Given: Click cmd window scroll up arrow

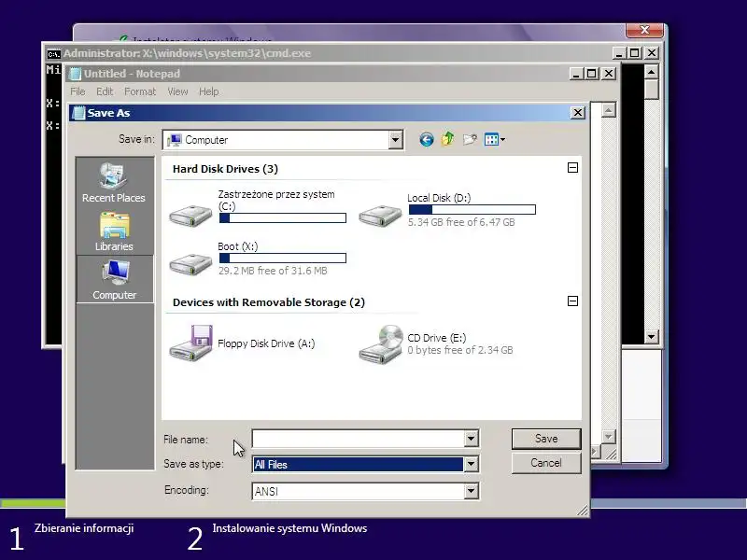Looking at the screenshot, I should pos(651,72).
